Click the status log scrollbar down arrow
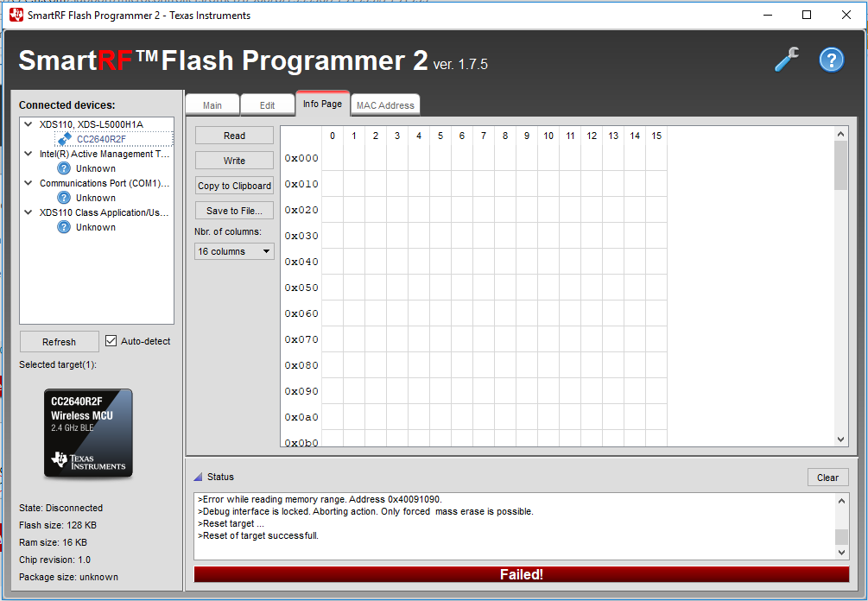This screenshot has height=601, width=868. pyautogui.click(x=841, y=553)
